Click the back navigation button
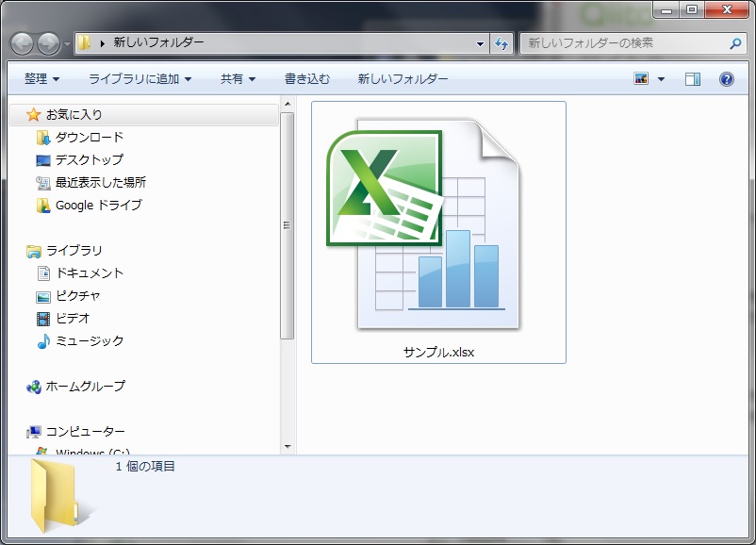The image size is (756, 545). coord(20,43)
